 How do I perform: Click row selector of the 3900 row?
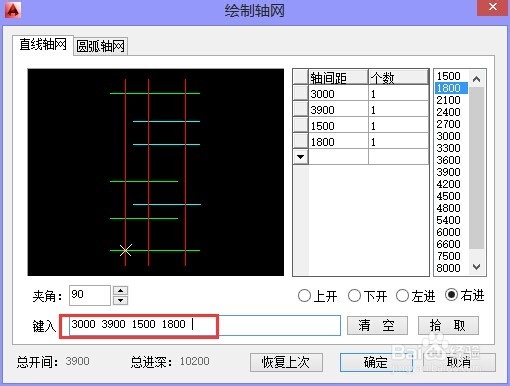coord(301,109)
